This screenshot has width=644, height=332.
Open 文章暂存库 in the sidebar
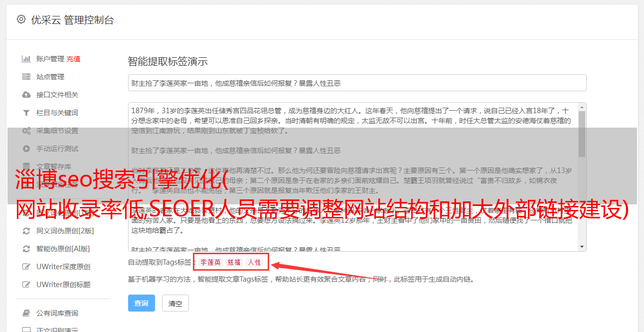click(53, 166)
